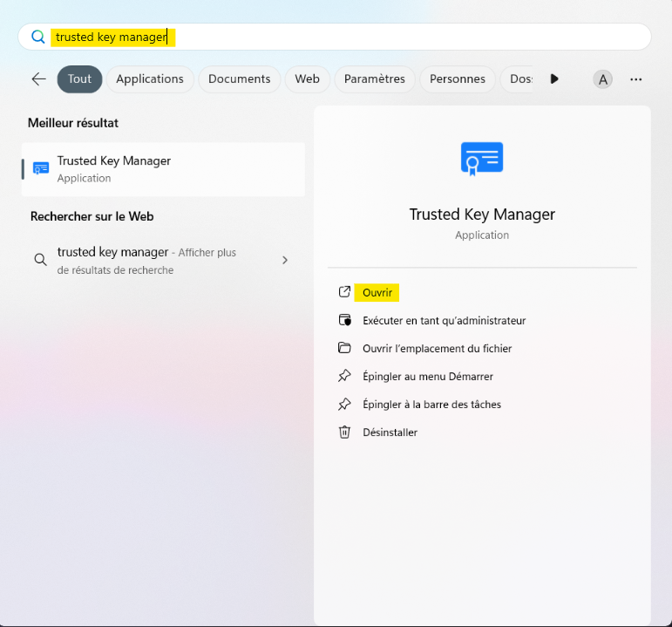Select the Tout filter tab
The height and width of the screenshot is (627, 672).
[80, 79]
